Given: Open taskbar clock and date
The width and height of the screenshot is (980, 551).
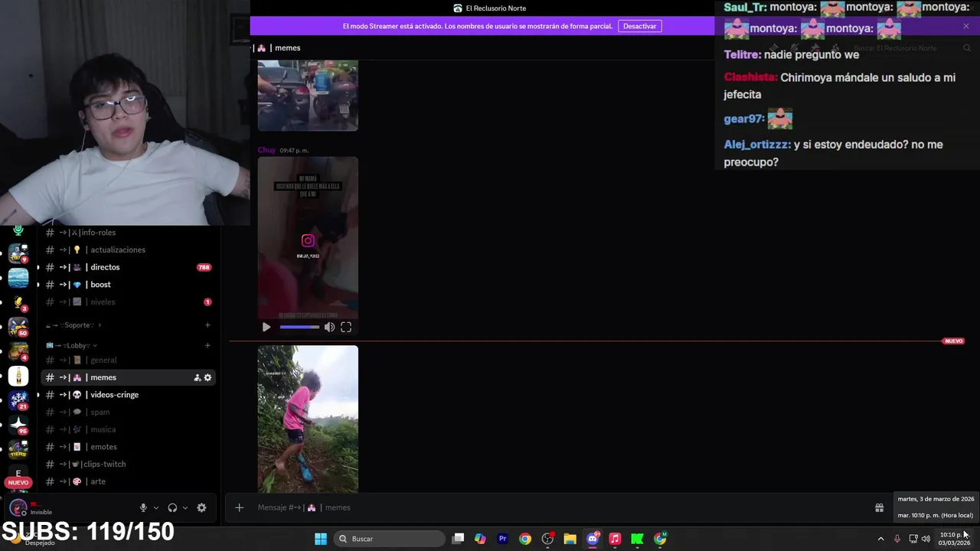Looking at the screenshot, I should click(954, 539).
